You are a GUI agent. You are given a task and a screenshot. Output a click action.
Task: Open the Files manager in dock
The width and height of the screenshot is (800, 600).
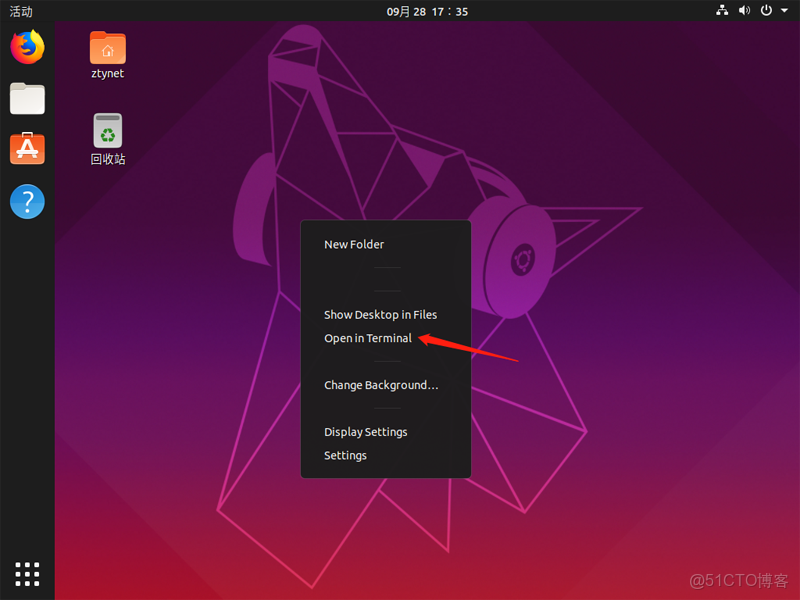[x=28, y=98]
